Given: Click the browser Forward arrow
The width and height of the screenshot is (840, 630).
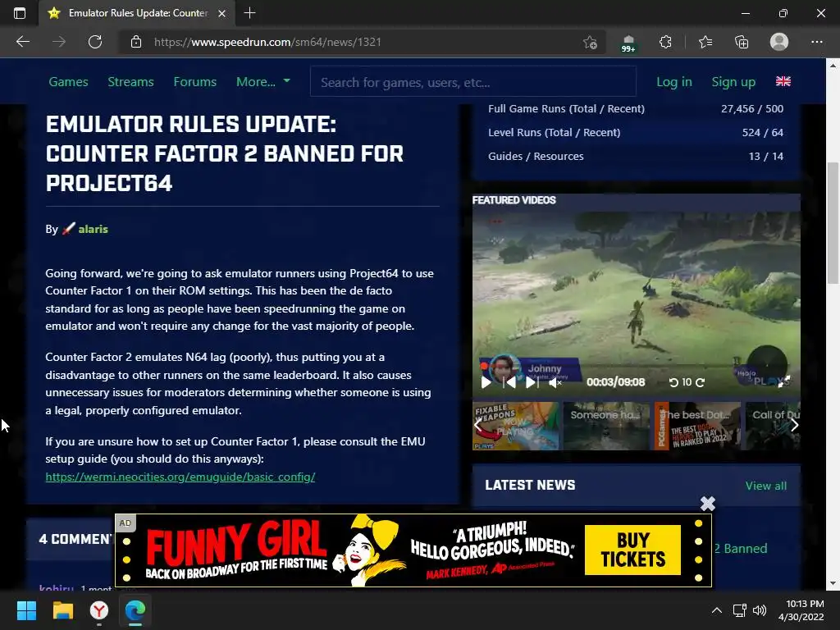Looking at the screenshot, I should (x=59, y=42).
